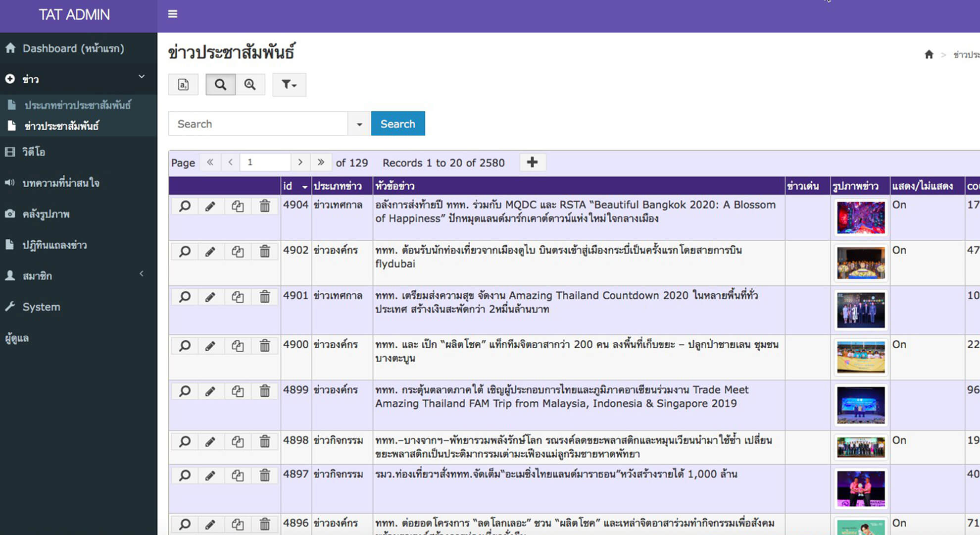Edit record 4902 pencil icon

pyautogui.click(x=210, y=252)
